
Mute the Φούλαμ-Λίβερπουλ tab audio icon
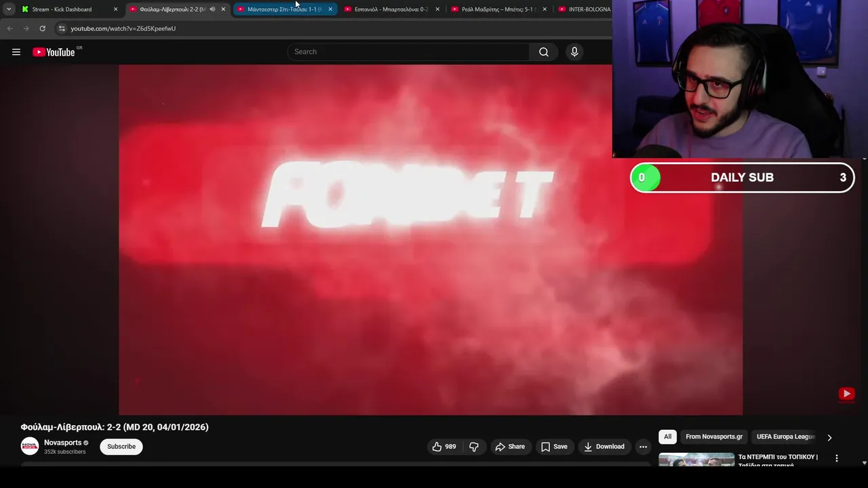212,9
